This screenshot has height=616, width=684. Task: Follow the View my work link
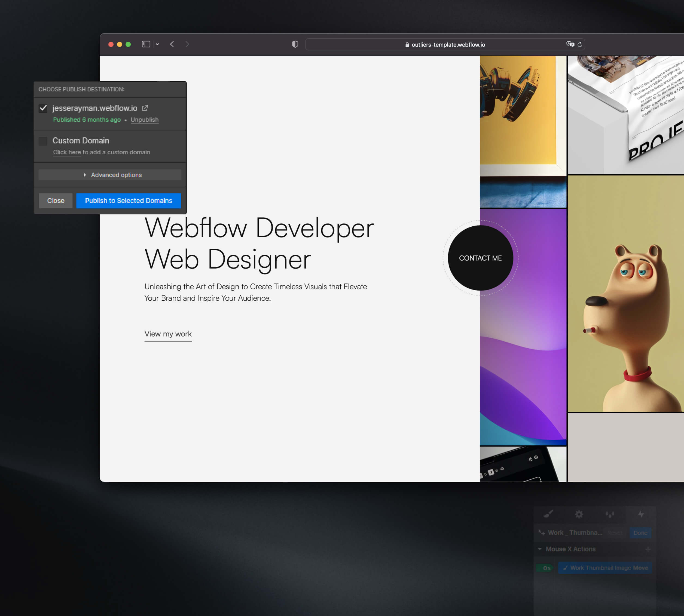[168, 334]
